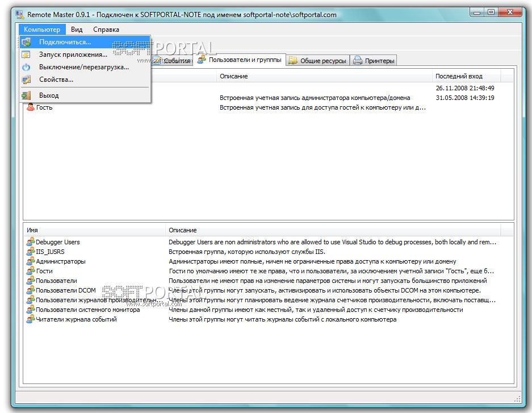This screenshot has width=532, height=413.
Task: Close the Remote Master window
Action: (510, 12)
